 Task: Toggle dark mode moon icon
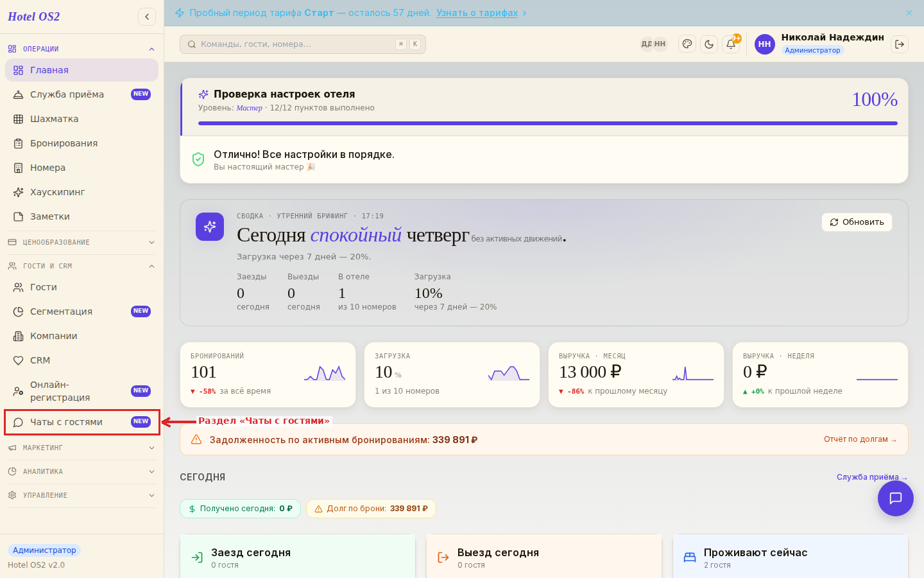709,44
